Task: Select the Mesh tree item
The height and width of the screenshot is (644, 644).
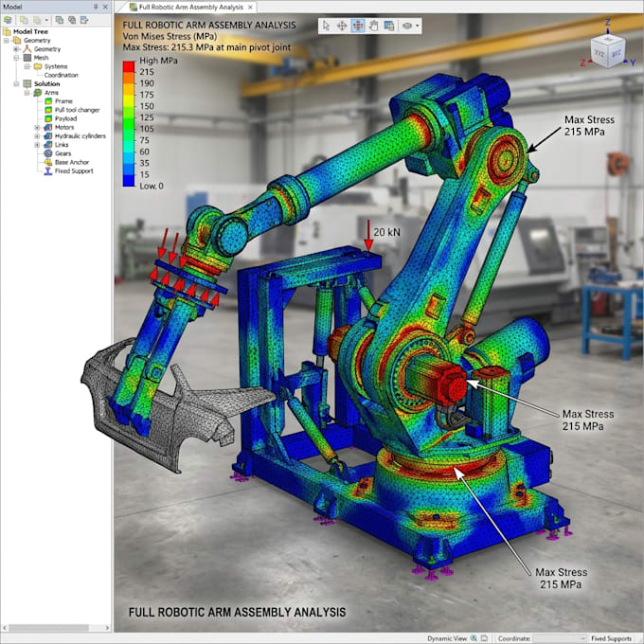Action: pos(41,58)
